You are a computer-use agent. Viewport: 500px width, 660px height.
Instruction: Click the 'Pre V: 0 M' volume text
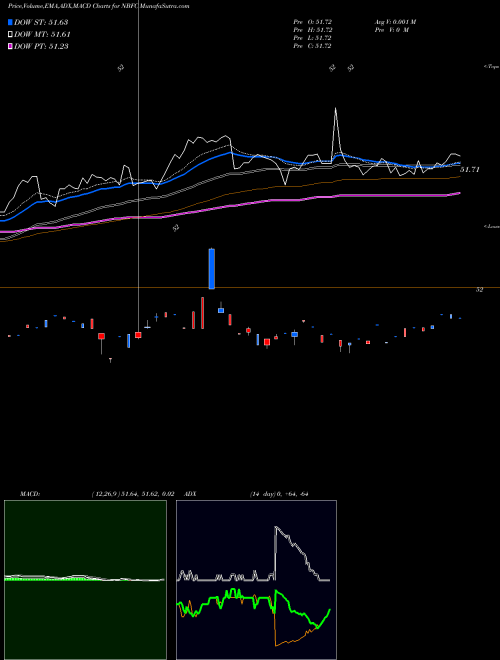[391, 30]
